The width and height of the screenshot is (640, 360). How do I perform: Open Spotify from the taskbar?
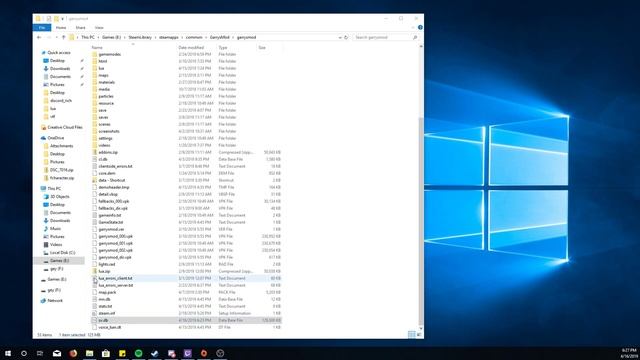[x=138, y=353]
